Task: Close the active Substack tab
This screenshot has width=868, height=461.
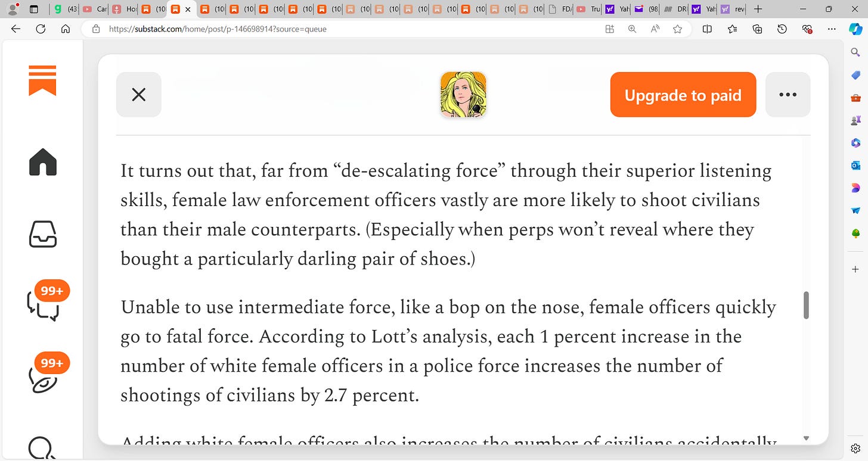Action: pos(188,10)
